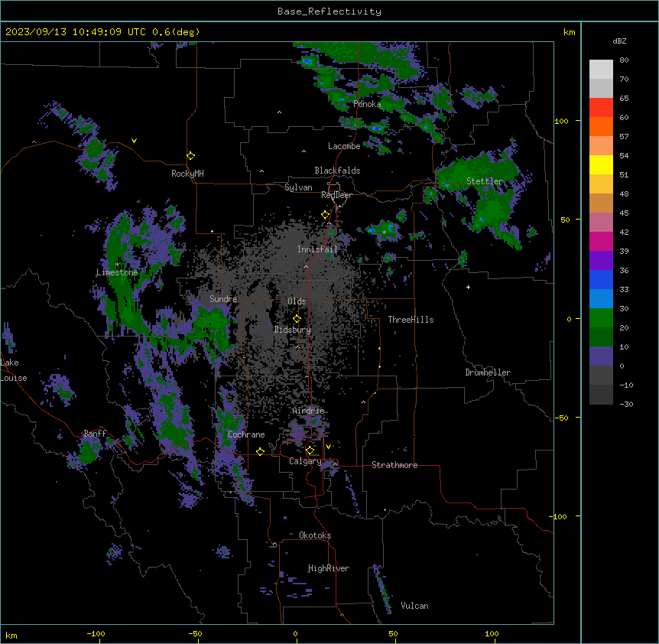Select the Cochrane label
This screenshot has height=644, width=659.
click(x=246, y=434)
